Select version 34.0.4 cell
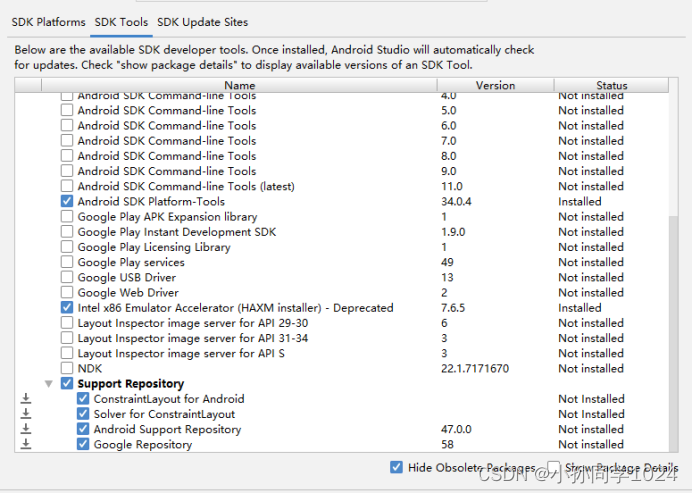Viewport: 693px width, 493px height. [x=456, y=202]
